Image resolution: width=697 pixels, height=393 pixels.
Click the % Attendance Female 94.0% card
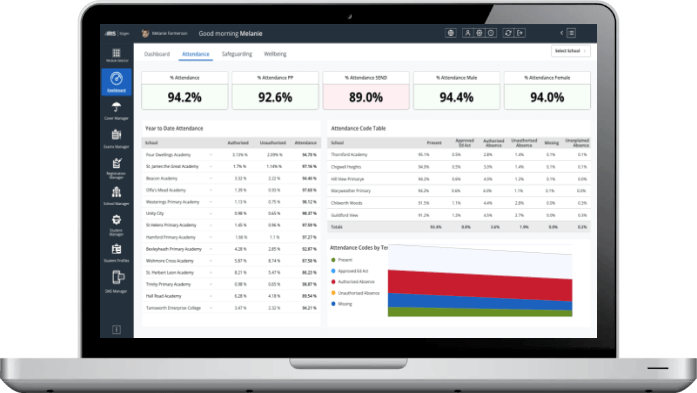tap(547, 90)
